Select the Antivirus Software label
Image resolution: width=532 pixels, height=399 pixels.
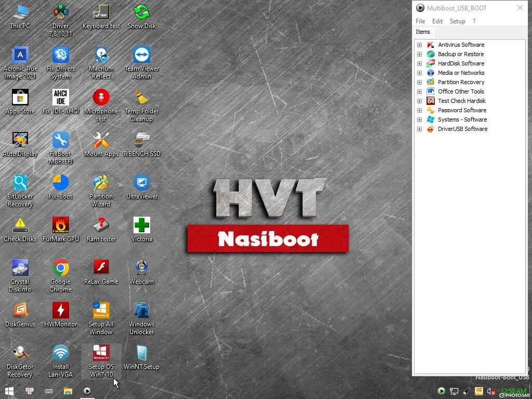[461, 45]
